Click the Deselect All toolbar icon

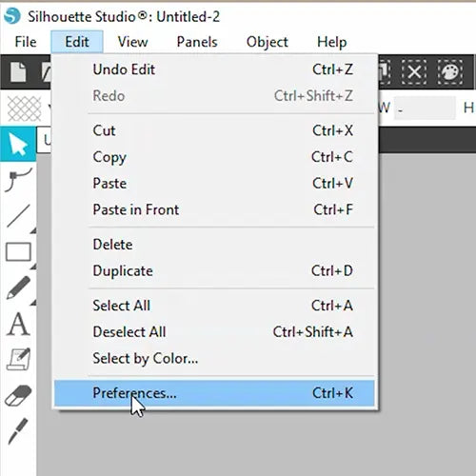tap(414, 72)
